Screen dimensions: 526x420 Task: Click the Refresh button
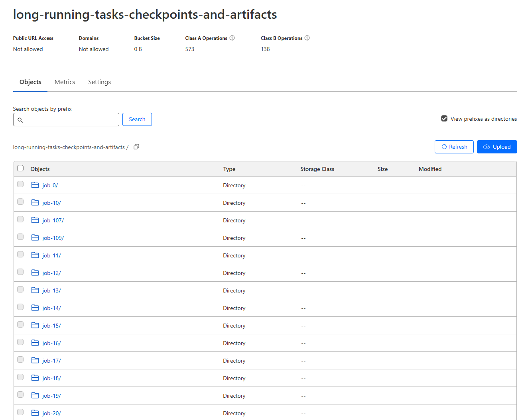coord(454,147)
